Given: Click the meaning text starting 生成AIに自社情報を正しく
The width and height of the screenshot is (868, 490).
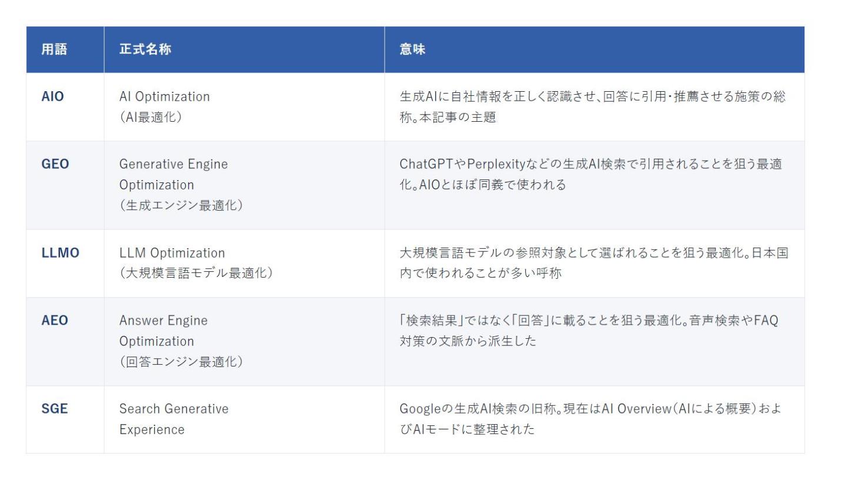Looking at the screenshot, I should pos(592,107).
